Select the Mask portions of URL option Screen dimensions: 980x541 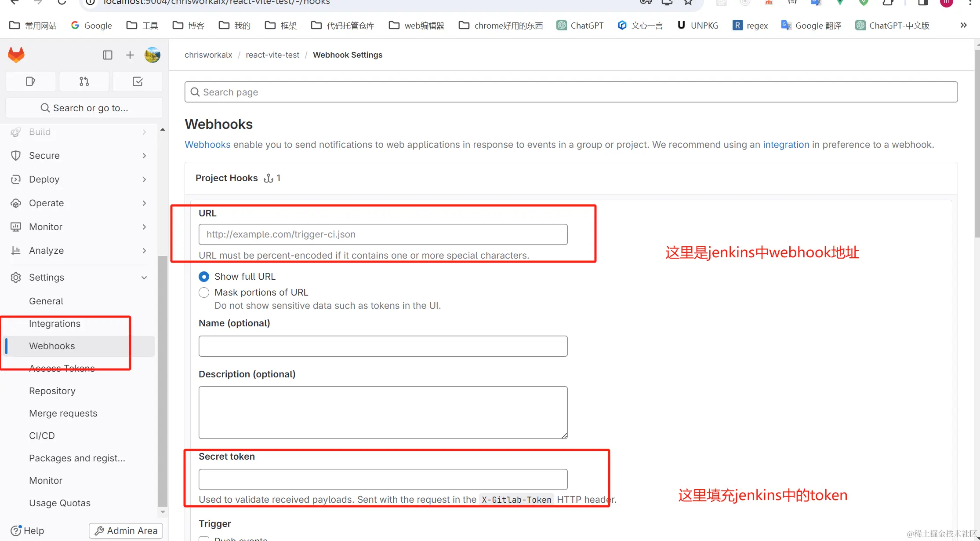[204, 292]
